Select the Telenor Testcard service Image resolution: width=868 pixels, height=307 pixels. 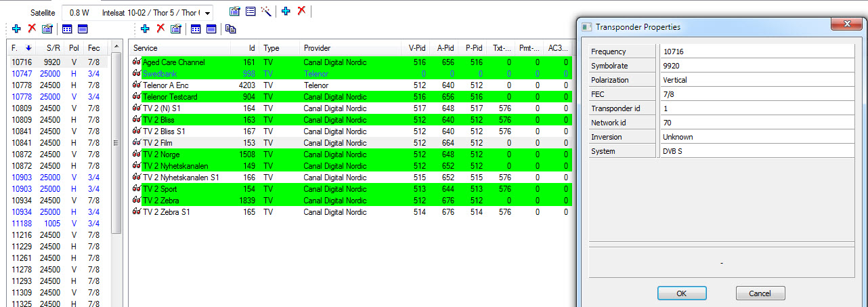point(352,97)
